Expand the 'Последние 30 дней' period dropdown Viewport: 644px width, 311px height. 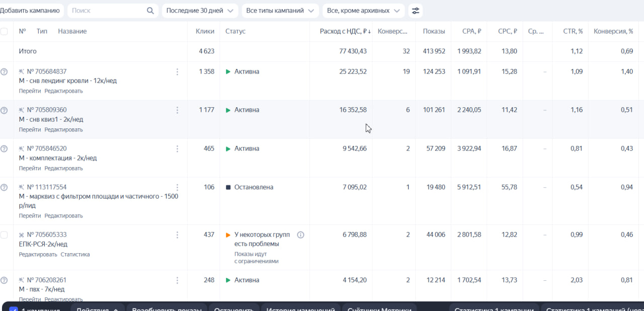pyautogui.click(x=200, y=11)
